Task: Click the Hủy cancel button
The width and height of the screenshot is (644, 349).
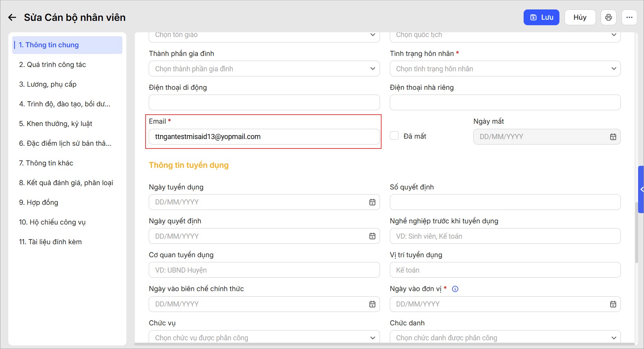Action: coord(579,17)
